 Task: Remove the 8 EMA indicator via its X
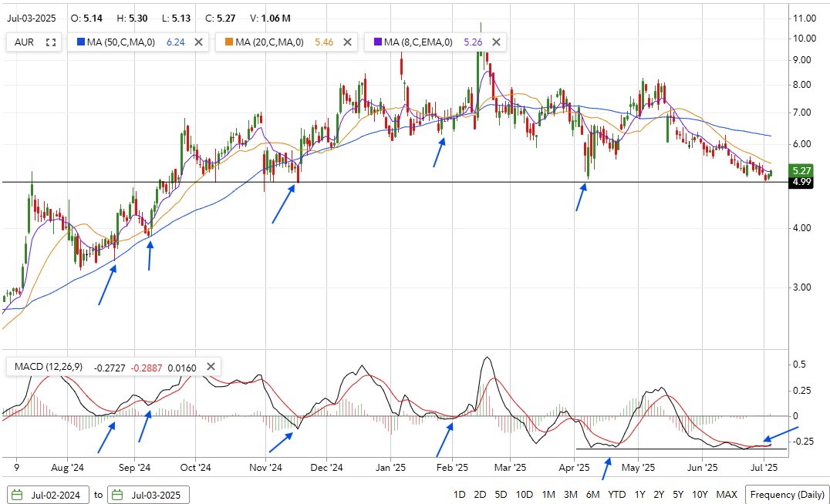tap(496, 42)
